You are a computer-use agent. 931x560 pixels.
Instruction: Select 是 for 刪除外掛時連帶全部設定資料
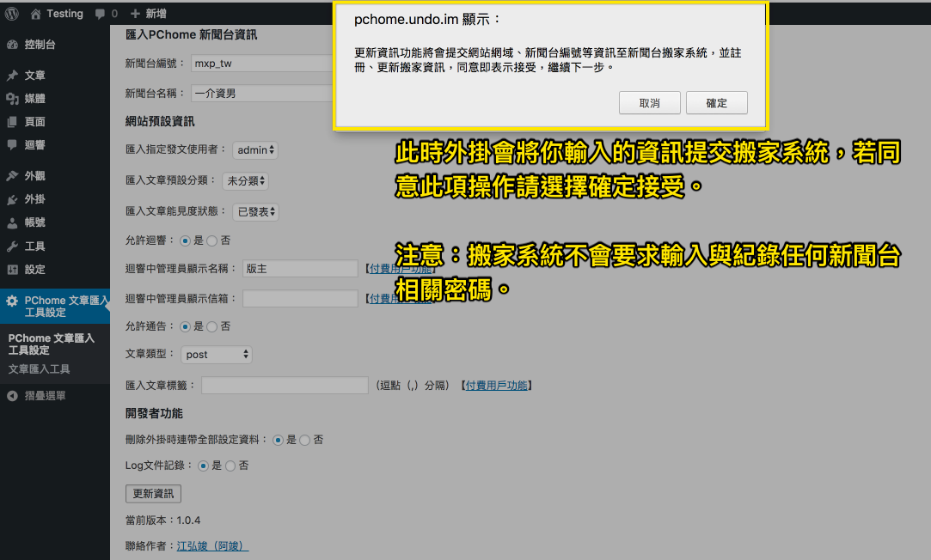coord(278,440)
